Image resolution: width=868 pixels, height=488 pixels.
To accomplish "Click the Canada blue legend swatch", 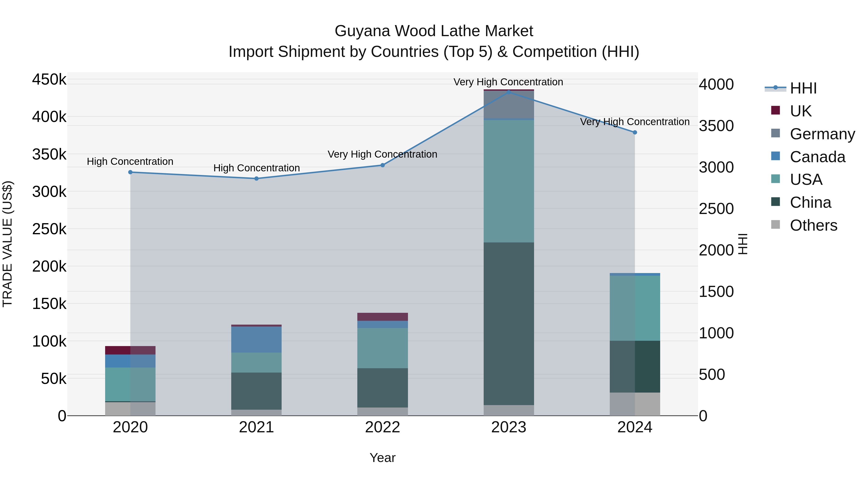I will tap(775, 156).
